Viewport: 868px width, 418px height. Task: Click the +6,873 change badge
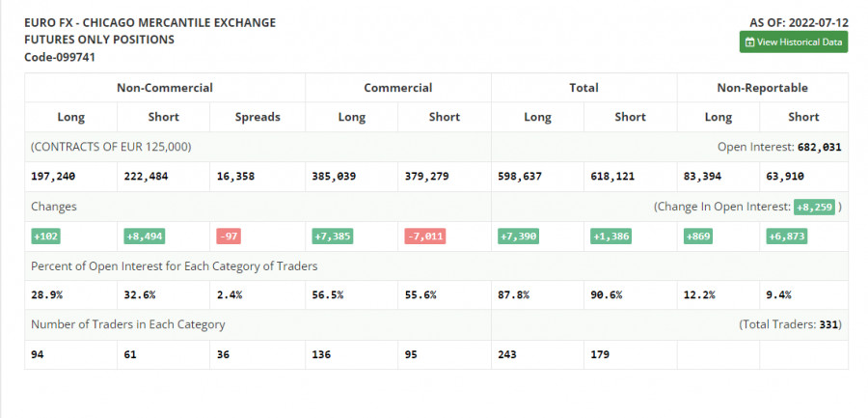[787, 237]
